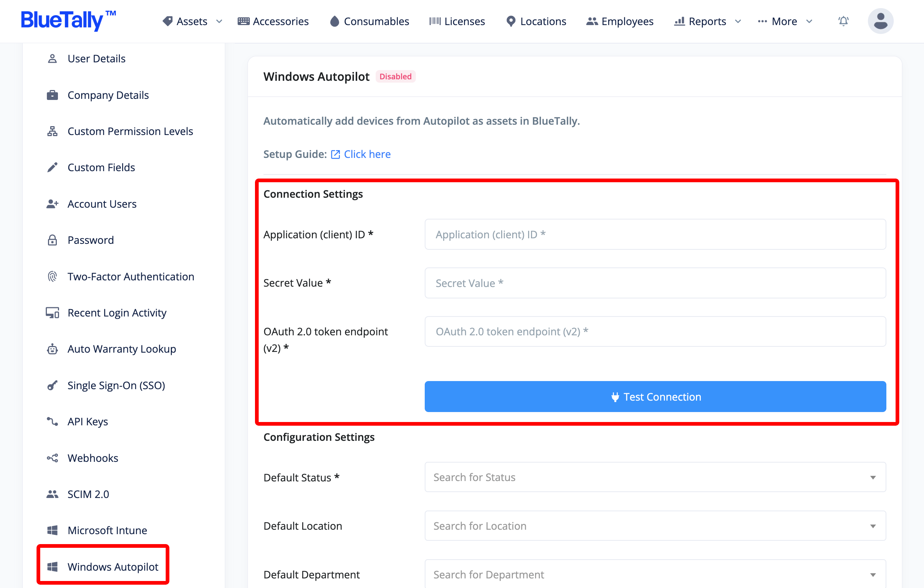Select Single Sign-On (SSO) in sidebar

pyautogui.click(x=116, y=385)
